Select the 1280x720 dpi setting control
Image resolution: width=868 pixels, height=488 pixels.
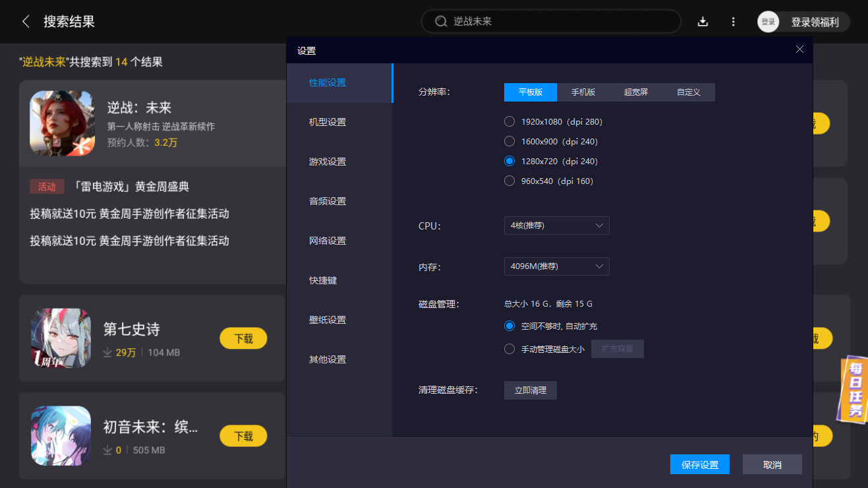[509, 160]
